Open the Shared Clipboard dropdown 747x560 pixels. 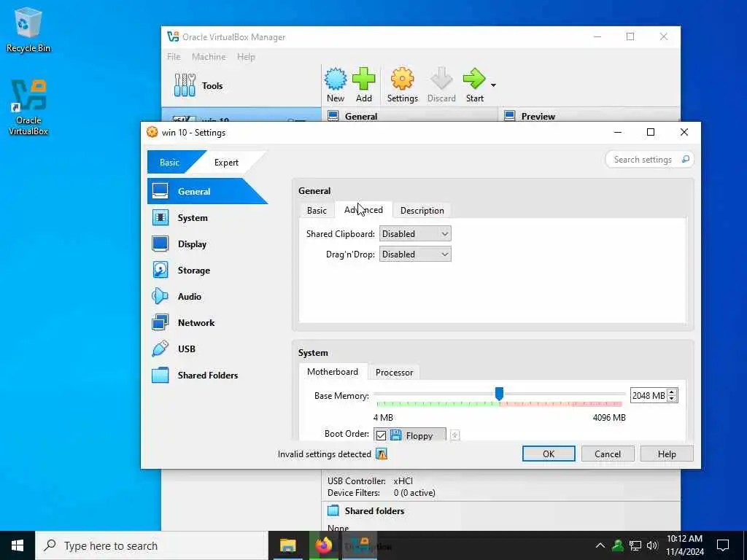pyautogui.click(x=415, y=234)
